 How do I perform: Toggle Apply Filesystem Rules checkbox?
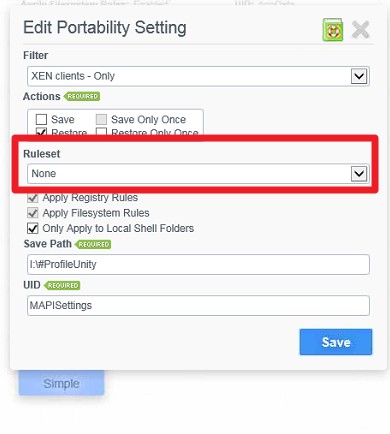[32, 213]
